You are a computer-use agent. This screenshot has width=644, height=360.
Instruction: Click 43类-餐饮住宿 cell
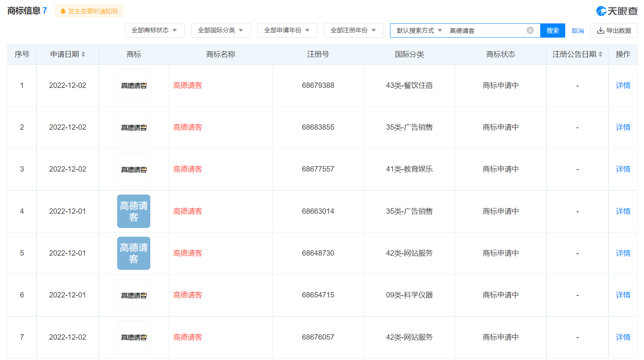(409, 86)
